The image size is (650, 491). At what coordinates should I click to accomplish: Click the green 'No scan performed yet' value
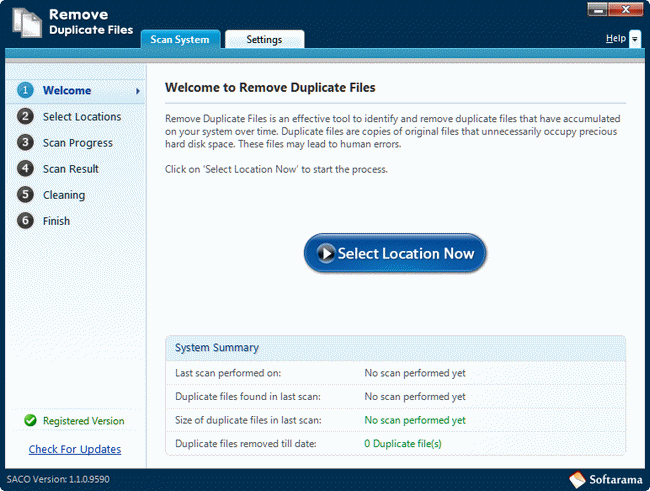tap(415, 420)
